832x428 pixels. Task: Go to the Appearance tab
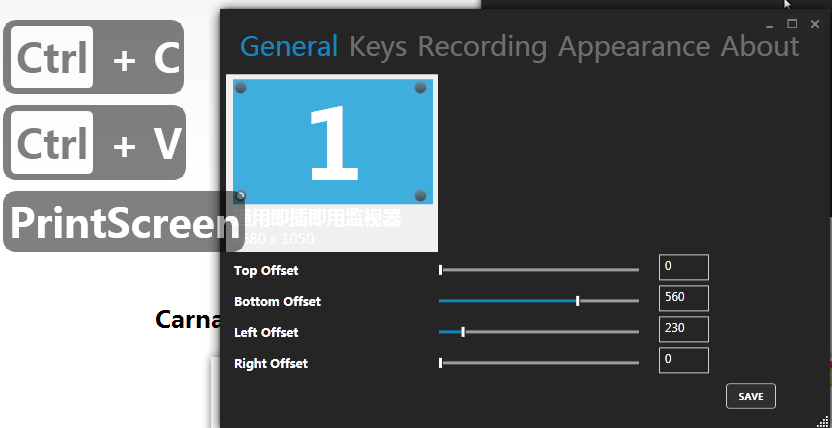coord(634,46)
